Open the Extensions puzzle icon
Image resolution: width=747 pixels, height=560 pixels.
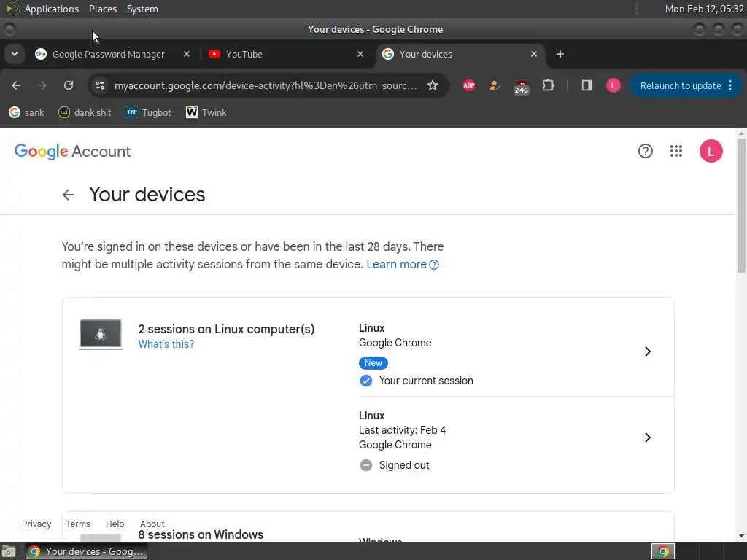[x=548, y=85]
